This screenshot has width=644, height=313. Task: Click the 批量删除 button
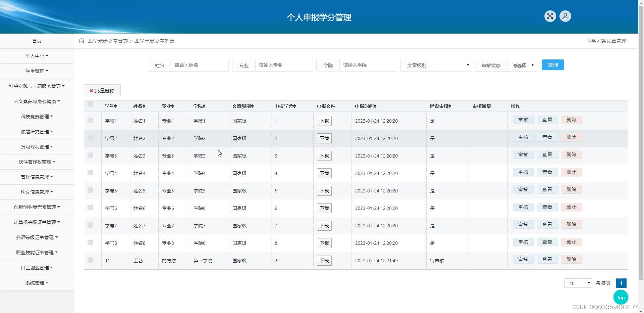102,91
